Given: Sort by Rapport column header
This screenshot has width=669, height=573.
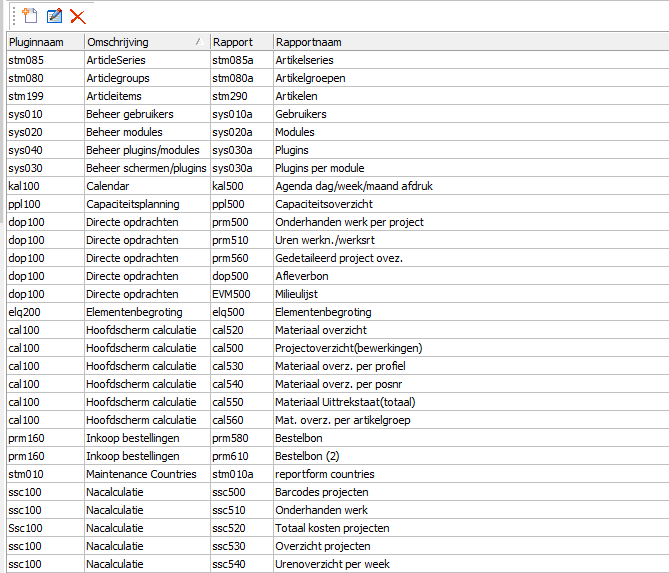Looking at the screenshot, I should pos(241,42).
